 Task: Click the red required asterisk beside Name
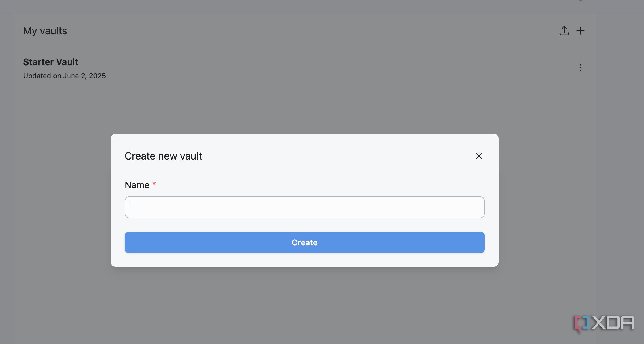(154, 184)
